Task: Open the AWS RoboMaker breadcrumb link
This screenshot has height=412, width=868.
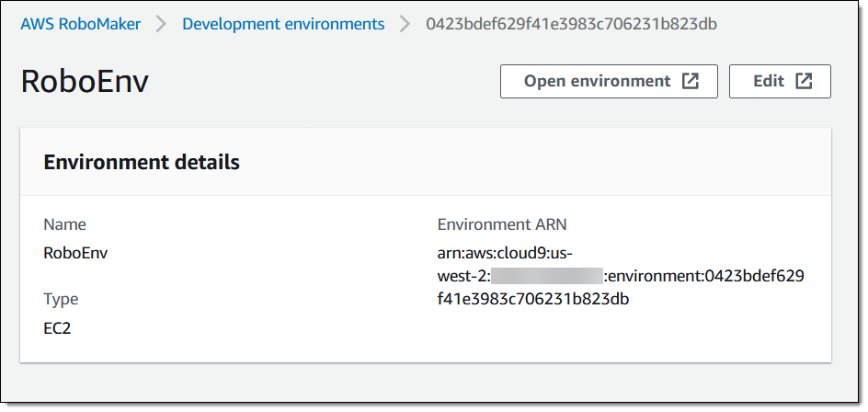Action: point(81,24)
